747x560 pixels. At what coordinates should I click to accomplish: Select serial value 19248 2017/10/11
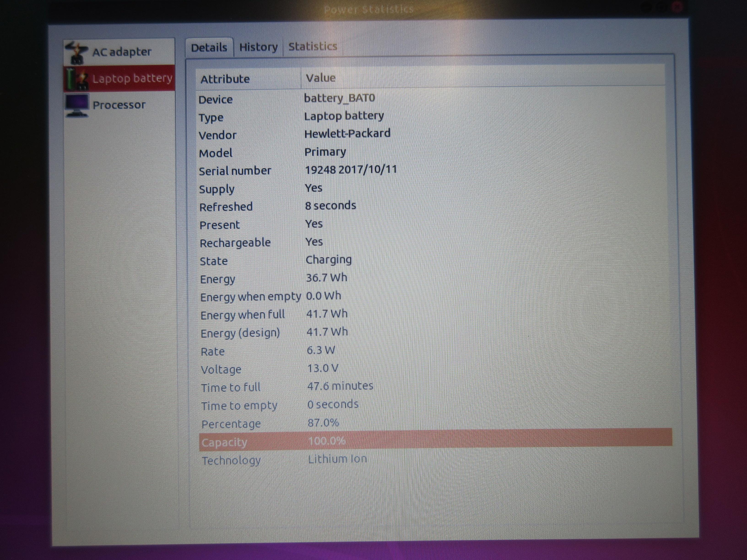tap(351, 170)
